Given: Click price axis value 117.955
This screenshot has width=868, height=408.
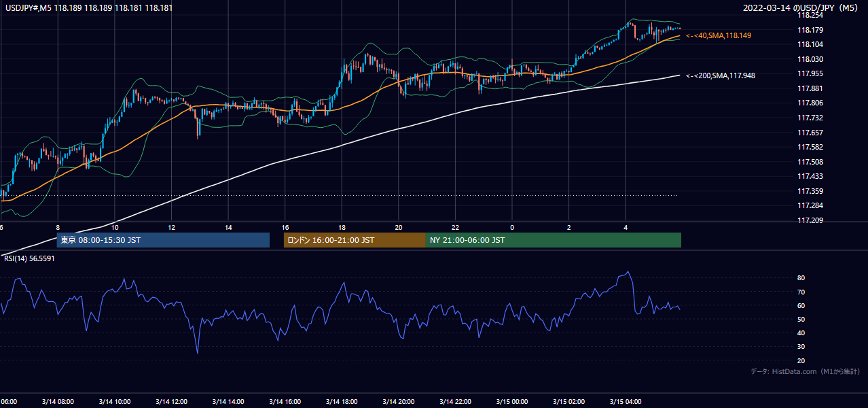Looking at the screenshot, I should [x=810, y=73].
